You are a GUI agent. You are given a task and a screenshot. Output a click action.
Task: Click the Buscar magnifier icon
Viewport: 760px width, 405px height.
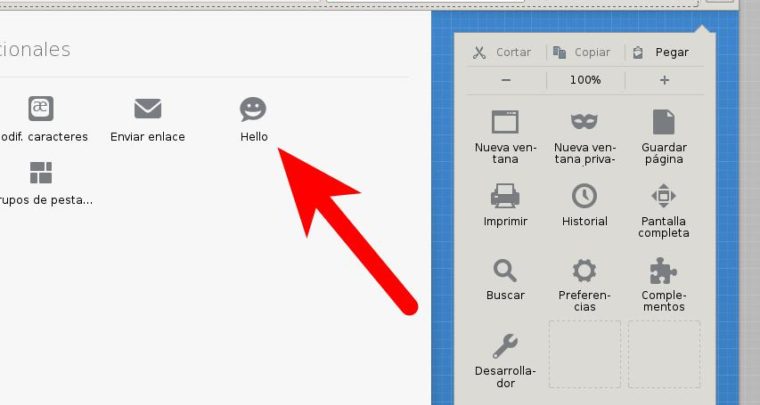505,271
